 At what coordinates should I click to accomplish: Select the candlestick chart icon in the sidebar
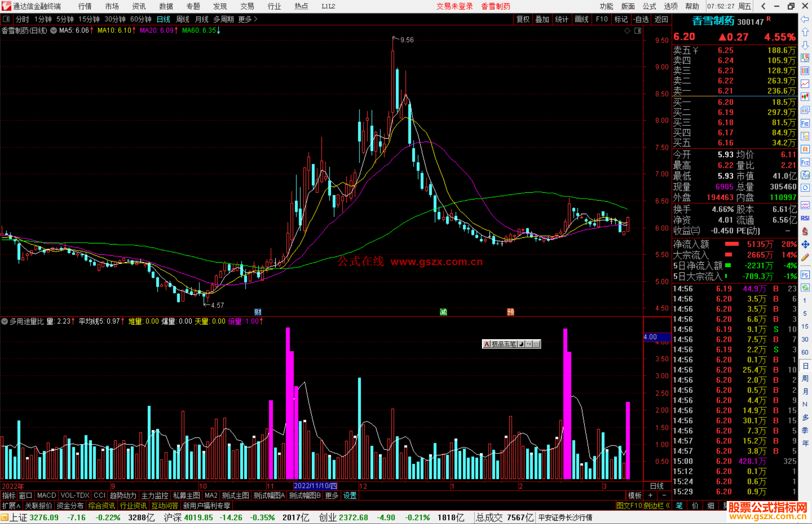click(805, 97)
